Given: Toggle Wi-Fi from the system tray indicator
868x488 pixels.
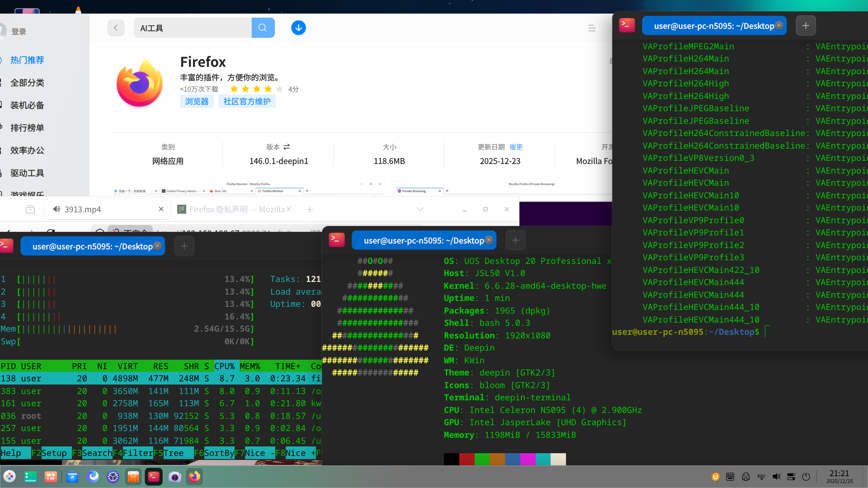Looking at the screenshot, I should [761, 476].
